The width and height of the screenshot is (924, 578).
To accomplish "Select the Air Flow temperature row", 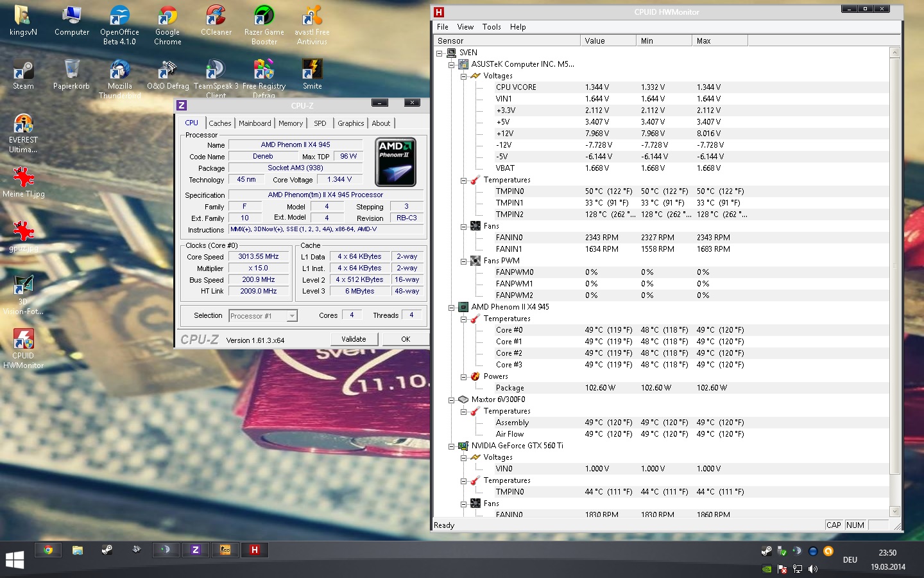I will pos(662,434).
